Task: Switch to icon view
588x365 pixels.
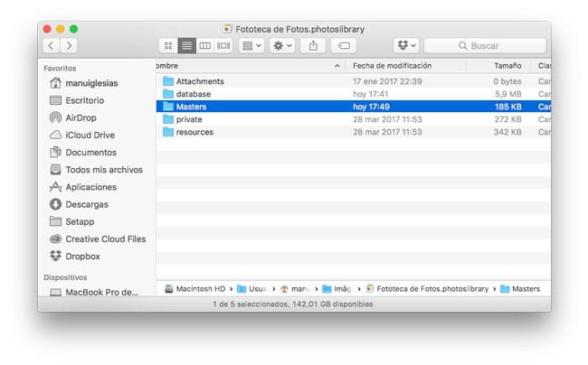Action: (x=168, y=46)
